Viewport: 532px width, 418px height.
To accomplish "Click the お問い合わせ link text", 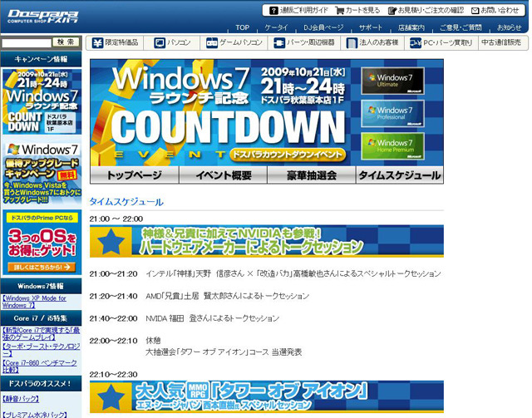I will [x=500, y=11].
